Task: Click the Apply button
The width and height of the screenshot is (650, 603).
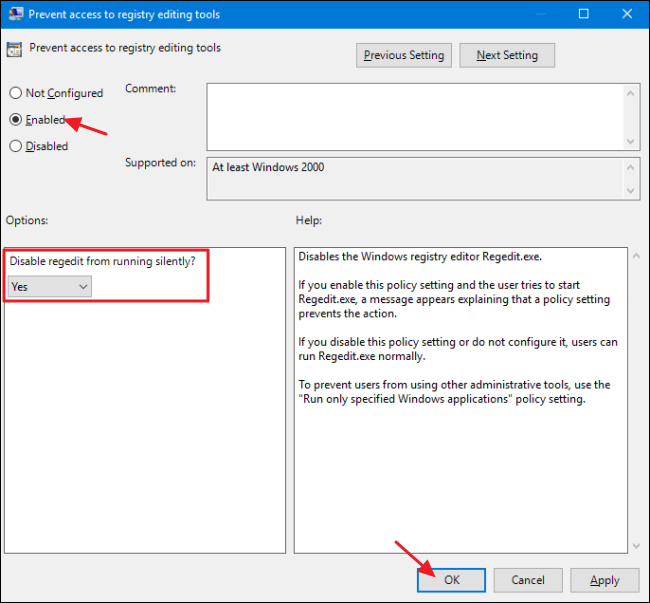Action: 604,580
